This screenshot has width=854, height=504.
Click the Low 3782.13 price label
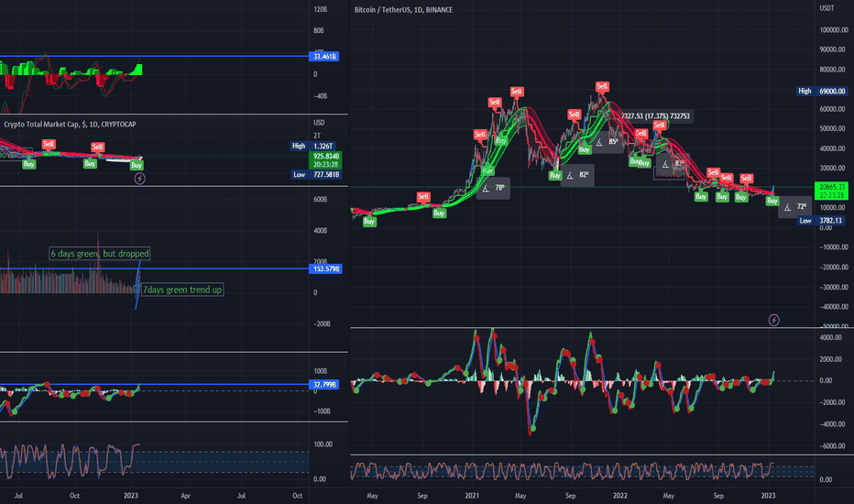tap(821, 221)
